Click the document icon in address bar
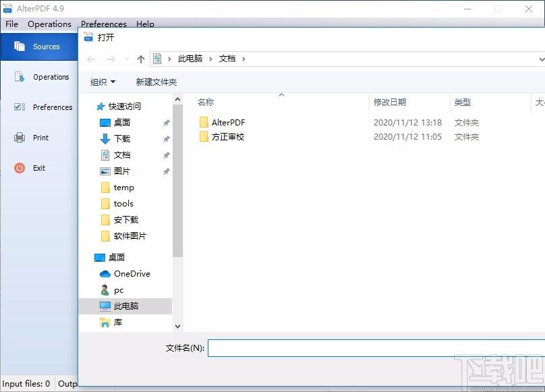 [x=157, y=59]
